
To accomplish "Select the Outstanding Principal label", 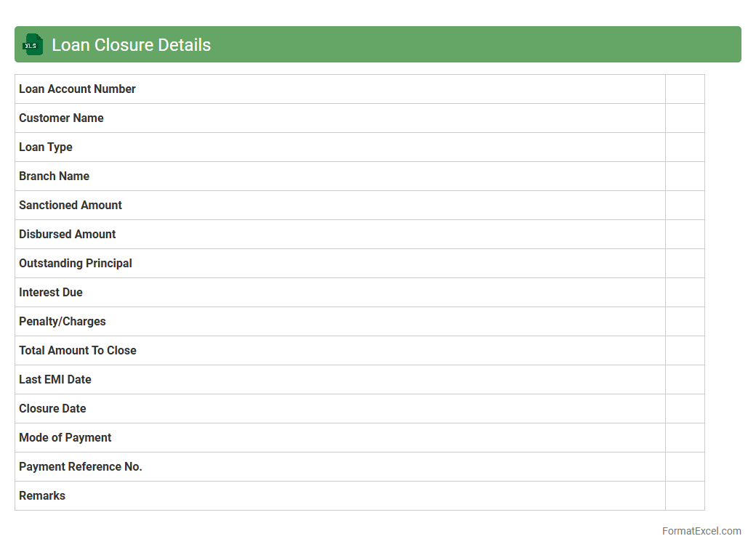I will 76,263.
